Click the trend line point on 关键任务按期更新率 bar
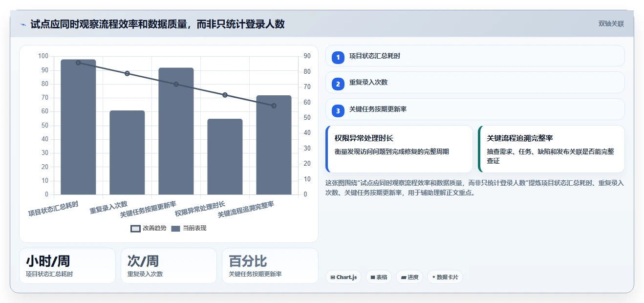644x303 pixels. [176, 84]
